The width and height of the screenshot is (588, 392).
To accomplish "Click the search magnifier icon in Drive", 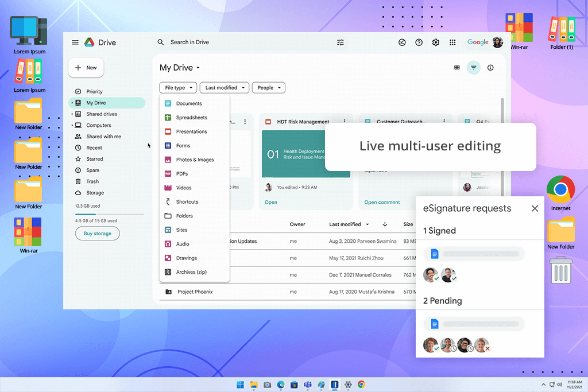I will [161, 42].
